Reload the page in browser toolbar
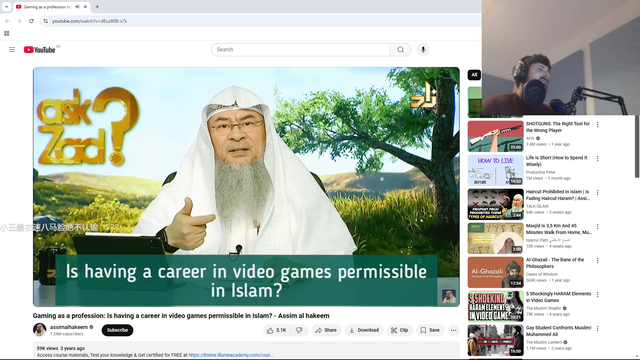This screenshot has width=640, height=360. 31,21
